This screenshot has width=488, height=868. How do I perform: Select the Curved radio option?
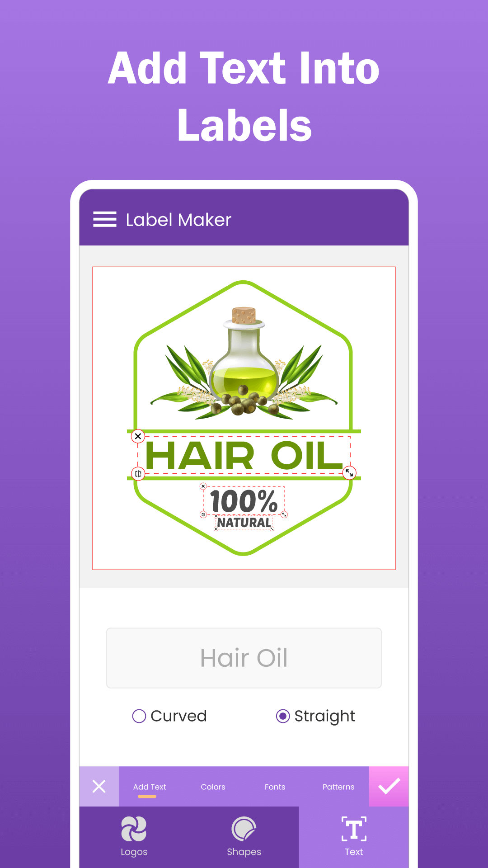[169, 716]
